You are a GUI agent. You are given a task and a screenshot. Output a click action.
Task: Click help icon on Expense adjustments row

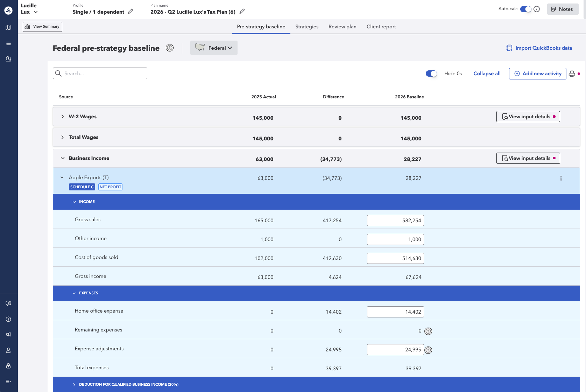(428, 350)
